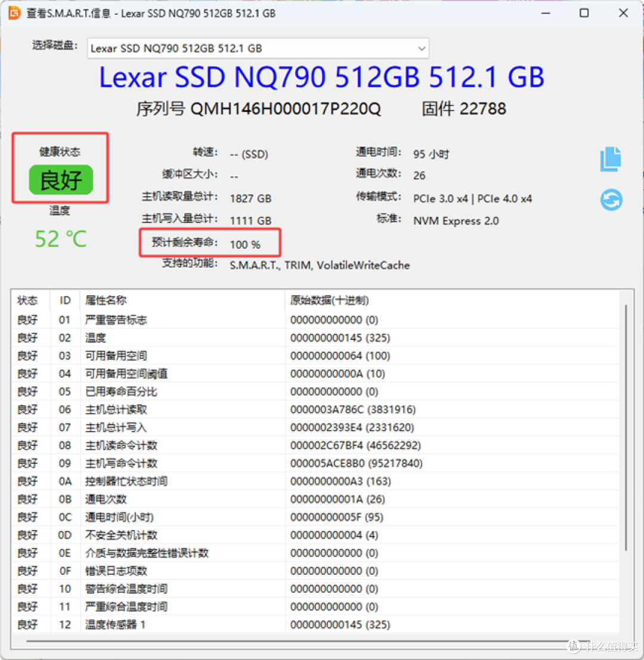Select the 不安全关机计数 row
Screen dimensions: 644x660
click(x=315, y=535)
